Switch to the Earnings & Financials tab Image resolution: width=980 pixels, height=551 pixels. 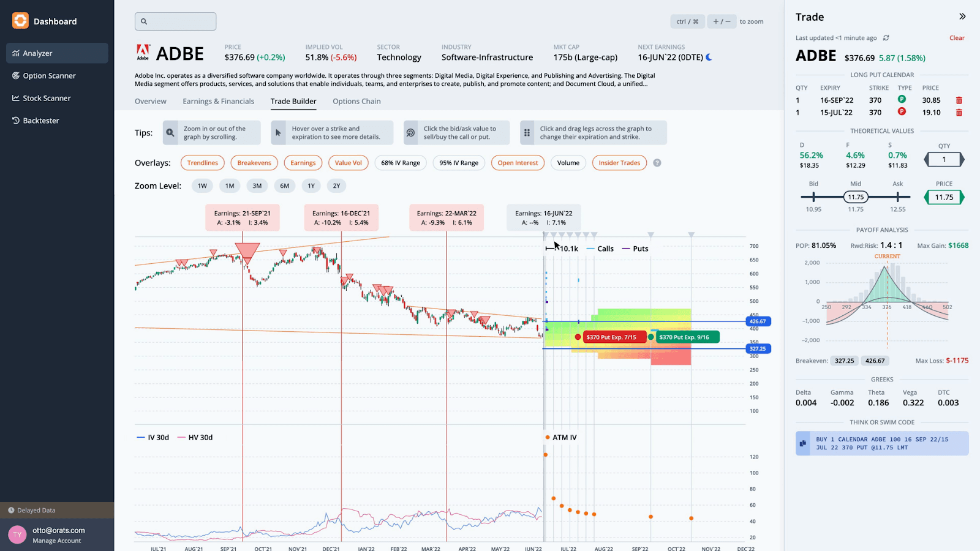[x=219, y=102]
